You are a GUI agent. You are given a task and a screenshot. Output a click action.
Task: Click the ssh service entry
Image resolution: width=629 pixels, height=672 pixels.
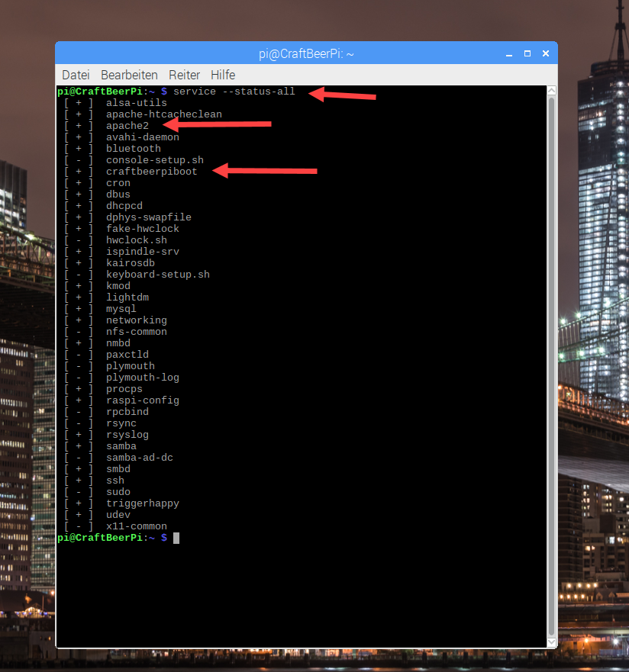click(x=115, y=481)
